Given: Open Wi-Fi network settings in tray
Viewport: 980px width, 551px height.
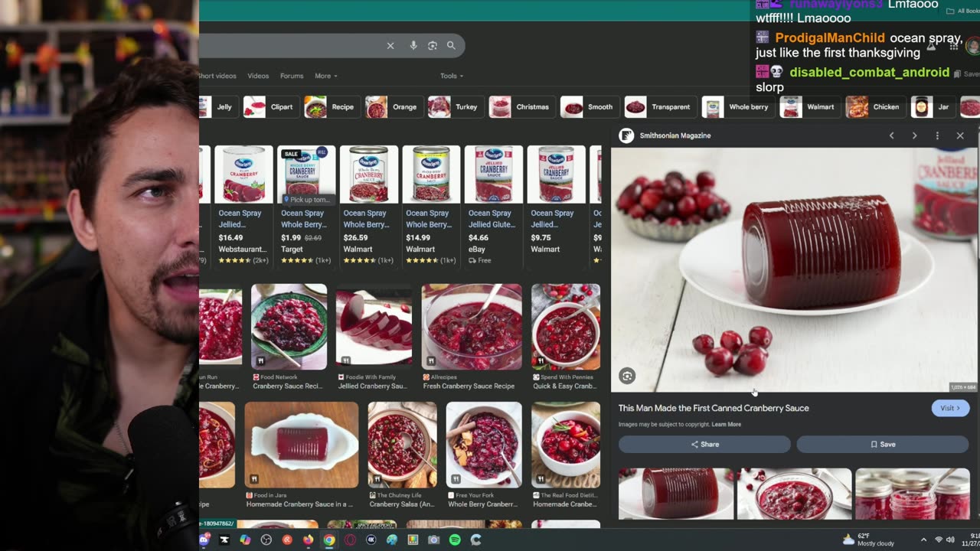Looking at the screenshot, I should [938, 540].
